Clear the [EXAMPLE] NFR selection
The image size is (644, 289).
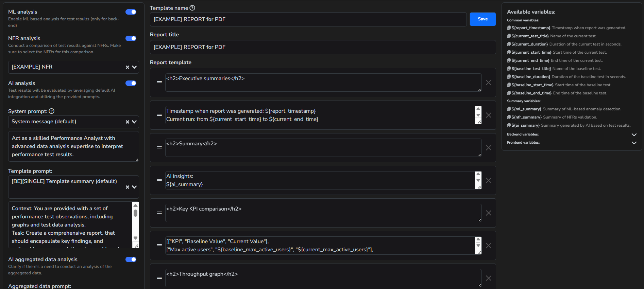[x=128, y=67]
